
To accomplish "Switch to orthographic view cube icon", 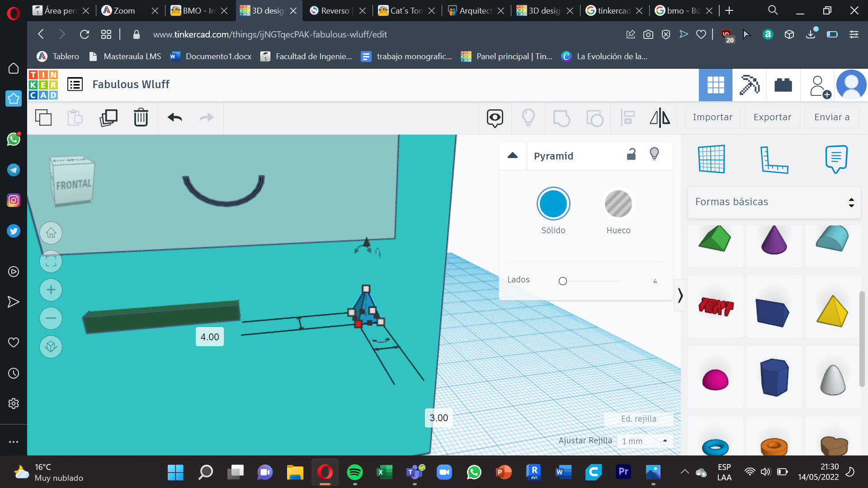I will (x=51, y=347).
